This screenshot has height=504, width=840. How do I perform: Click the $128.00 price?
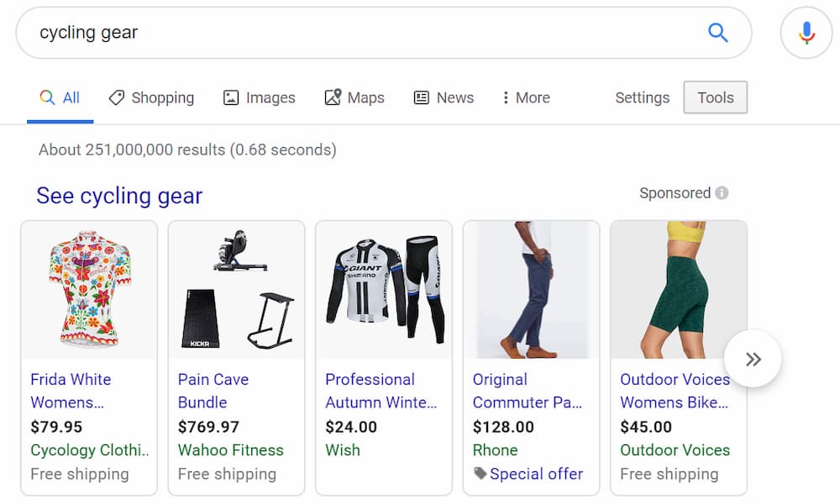(503, 427)
